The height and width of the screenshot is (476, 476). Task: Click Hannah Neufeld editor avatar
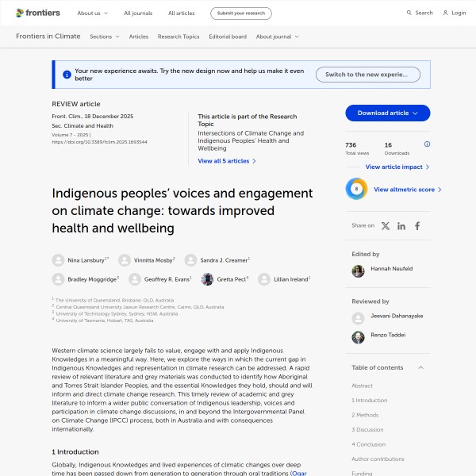coord(358,271)
